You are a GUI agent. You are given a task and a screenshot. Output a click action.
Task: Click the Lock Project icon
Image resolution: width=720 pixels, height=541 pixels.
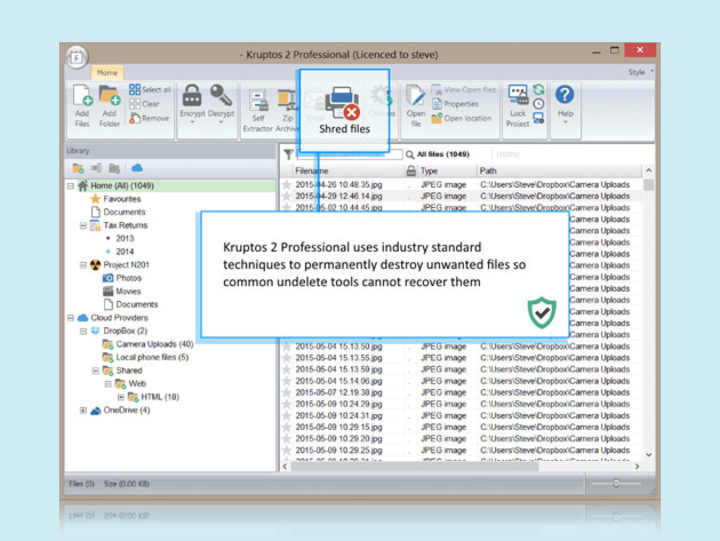click(x=517, y=98)
